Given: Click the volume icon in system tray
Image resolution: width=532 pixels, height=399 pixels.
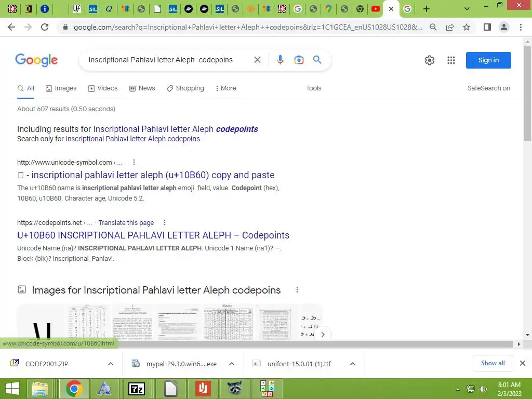Looking at the screenshot, I should 483,389.
